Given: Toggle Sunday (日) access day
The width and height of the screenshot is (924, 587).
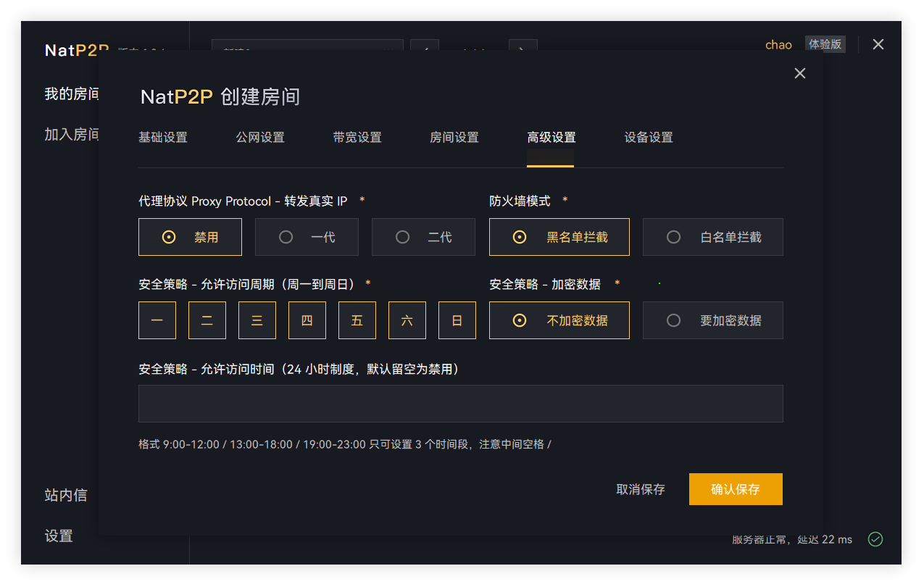Looking at the screenshot, I should coord(457,320).
